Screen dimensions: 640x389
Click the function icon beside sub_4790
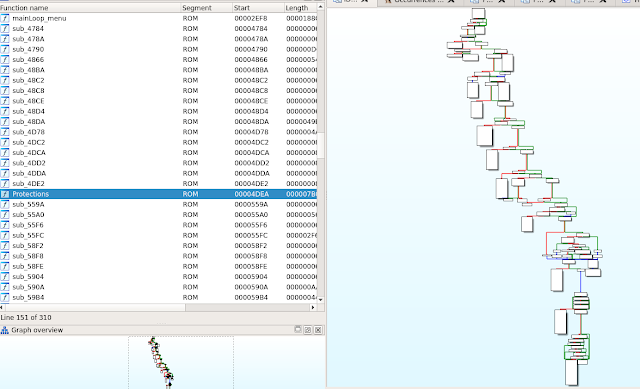click(4, 49)
